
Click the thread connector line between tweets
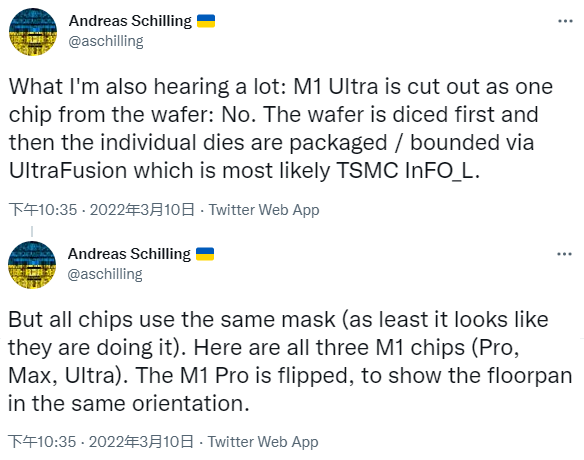click(x=32, y=231)
